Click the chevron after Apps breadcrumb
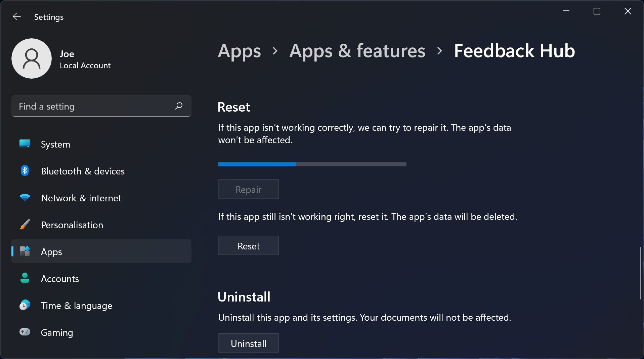 [x=275, y=51]
